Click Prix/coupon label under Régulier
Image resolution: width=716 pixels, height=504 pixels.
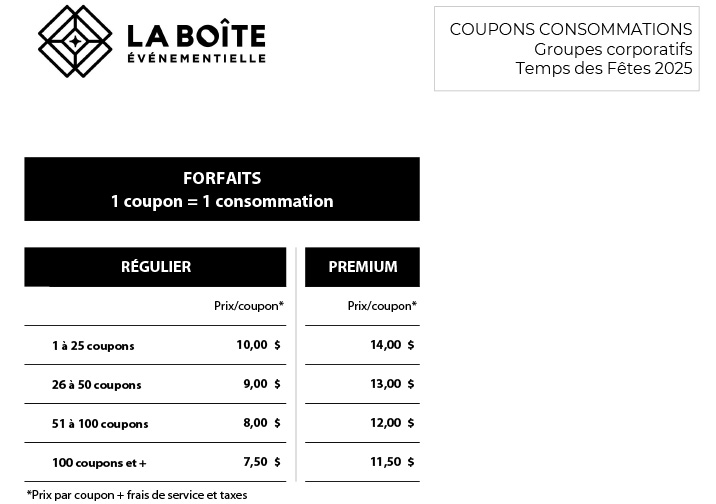click(x=248, y=306)
